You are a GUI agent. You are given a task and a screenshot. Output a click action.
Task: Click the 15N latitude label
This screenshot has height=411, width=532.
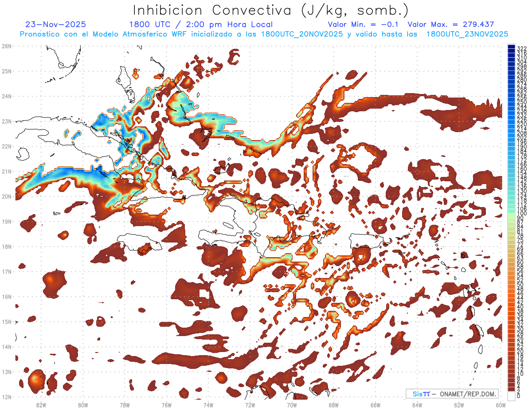coord(6,322)
